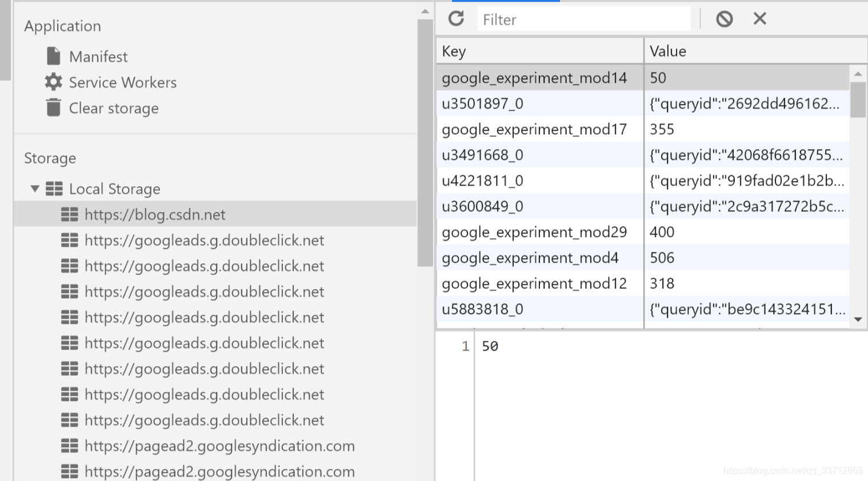Image resolution: width=868 pixels, height=481 pixels.
Task: Click the Service Workers gear icon
Action: [x=53, y=82]
